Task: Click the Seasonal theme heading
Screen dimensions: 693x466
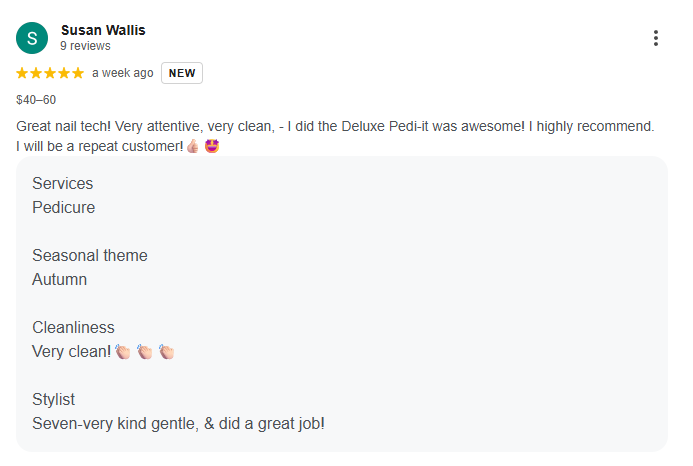Action: coord(89,256)
